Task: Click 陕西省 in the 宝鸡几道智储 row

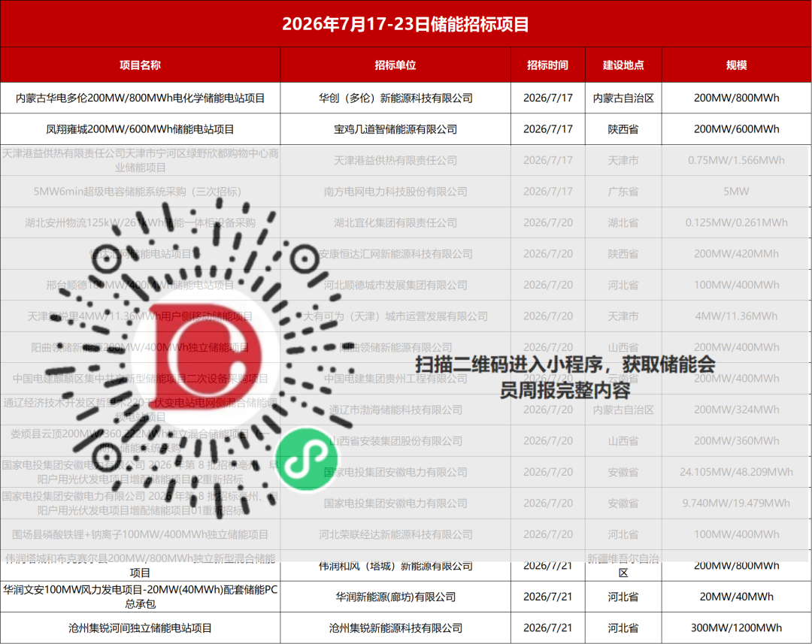Action: pos(623,129)
